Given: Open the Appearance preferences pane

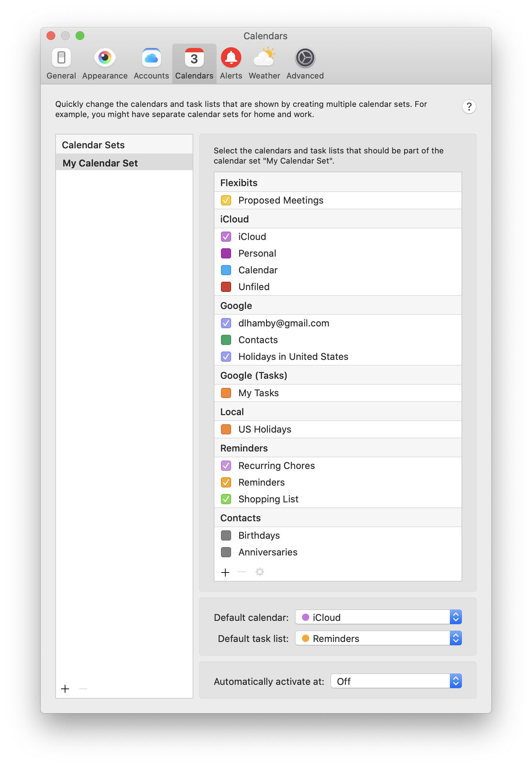Looking at the screenshot, I should pyautogui.click(x=105, y=64).
